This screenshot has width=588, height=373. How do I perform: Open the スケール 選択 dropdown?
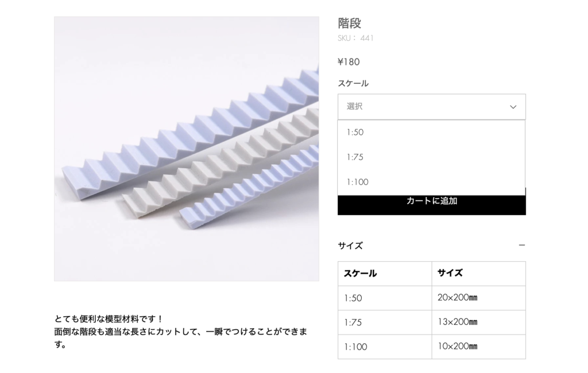(432, 107)
